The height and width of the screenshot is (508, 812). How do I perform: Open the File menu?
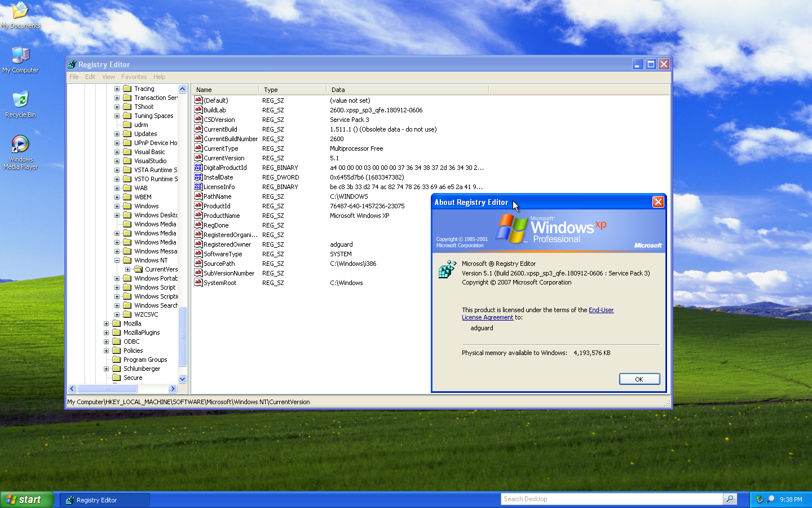point(74,77)
